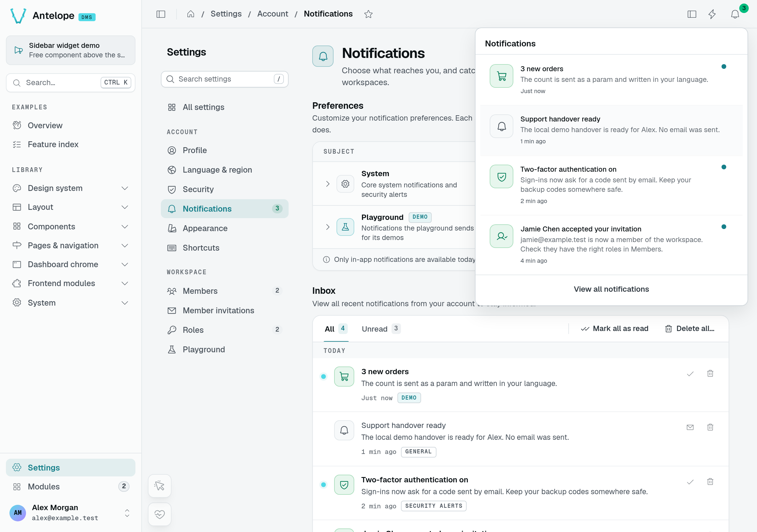Go to home via breadcrumb house icon

click(x=190, y=14)
